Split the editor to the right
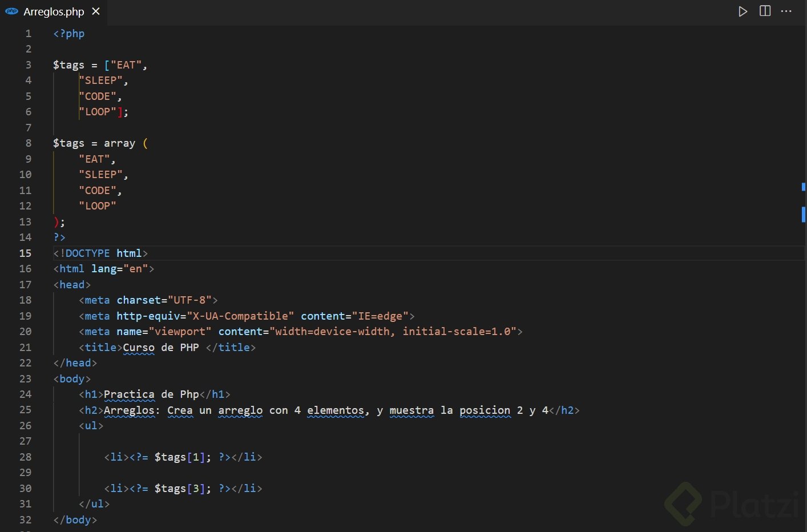 click(x=765, y=11)
